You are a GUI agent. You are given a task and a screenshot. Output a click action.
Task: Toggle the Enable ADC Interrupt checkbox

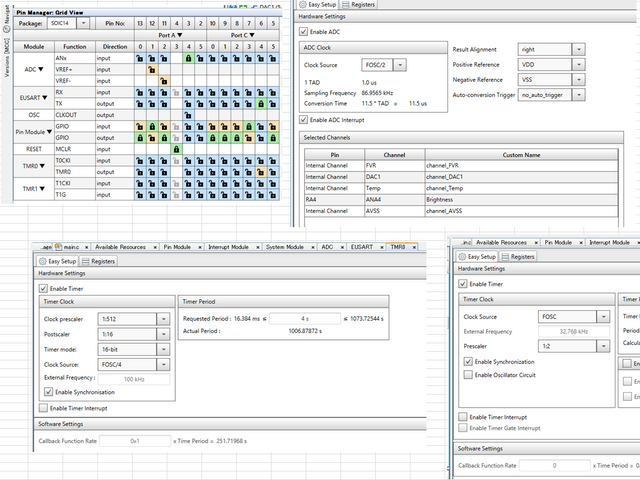point(305,120)
